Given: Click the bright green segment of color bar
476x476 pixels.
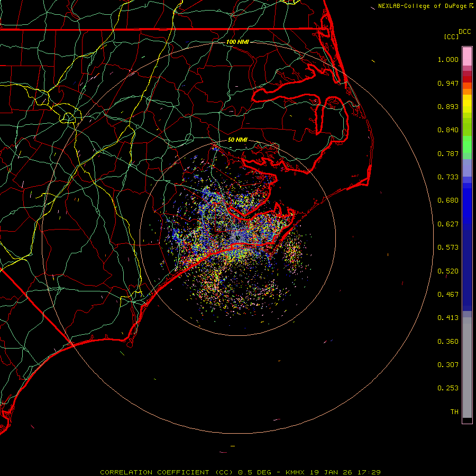Looking at the screenshot, I should pos(467,144).
